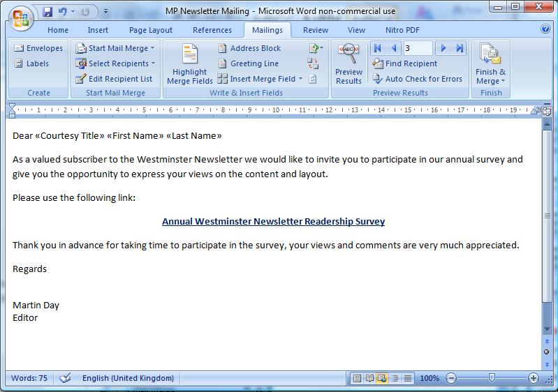The width and height of the screenshot is (558, 392).
Task: Go to the next record
Action: pyautogui.click(x=443, y=48)
